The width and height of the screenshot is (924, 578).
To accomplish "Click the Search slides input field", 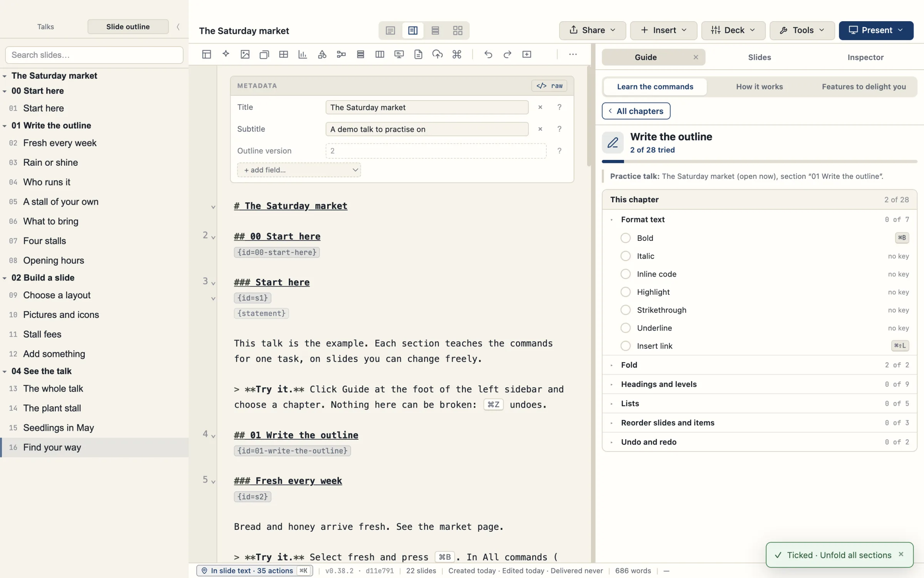I will click(94, 55).
